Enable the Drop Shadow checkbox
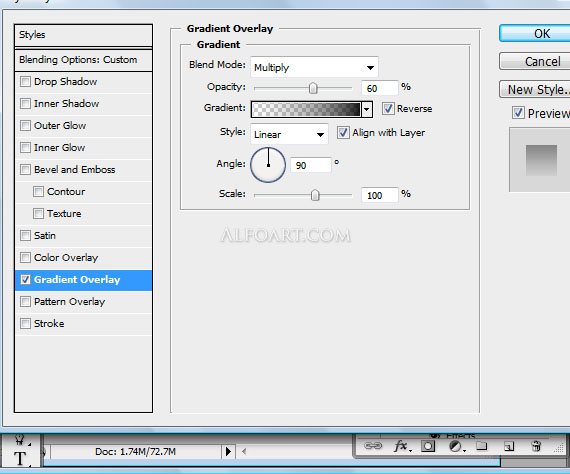The width and height of the screenshot is (570, 474). (x=25, y=81)
